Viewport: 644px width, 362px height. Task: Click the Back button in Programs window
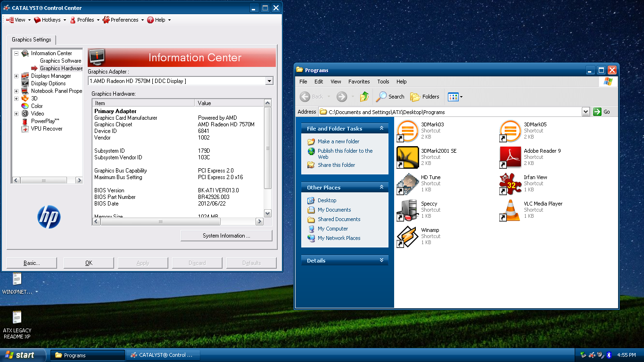coord(312,97)
